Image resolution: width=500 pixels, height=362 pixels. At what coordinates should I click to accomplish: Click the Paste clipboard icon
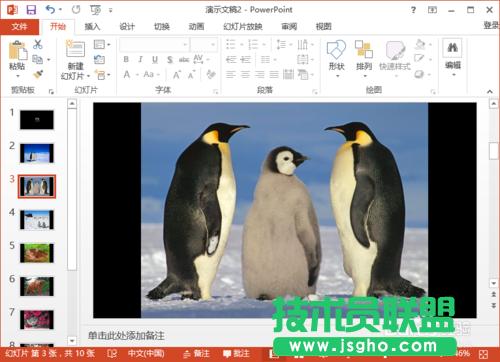tap(17, 51)
